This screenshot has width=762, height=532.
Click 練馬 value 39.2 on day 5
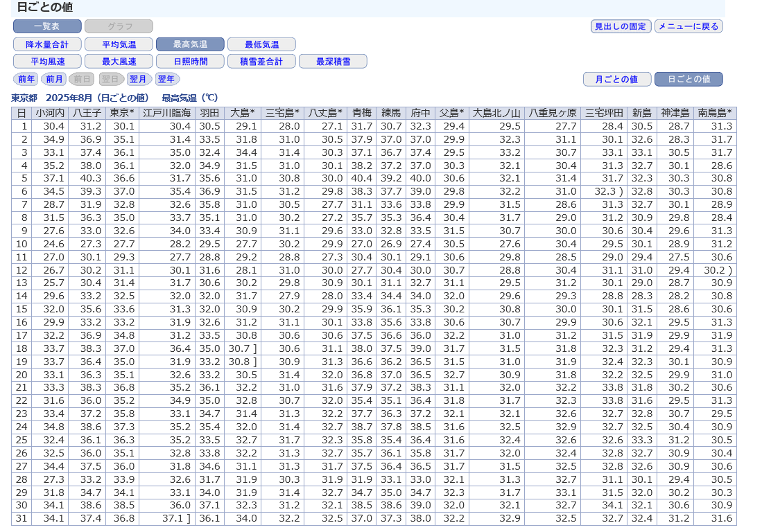[x=391, y=178]
